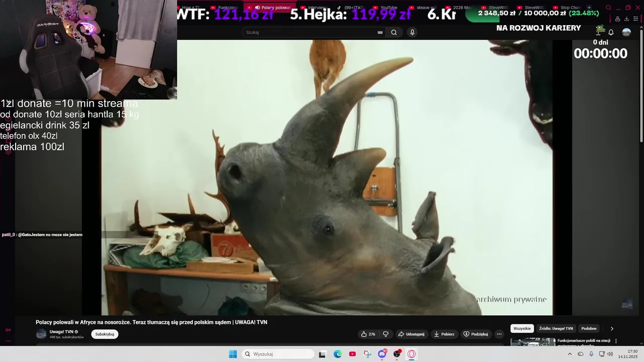
Task: Click the OneDrive cloud tray icon
Action: click(580, 354)
